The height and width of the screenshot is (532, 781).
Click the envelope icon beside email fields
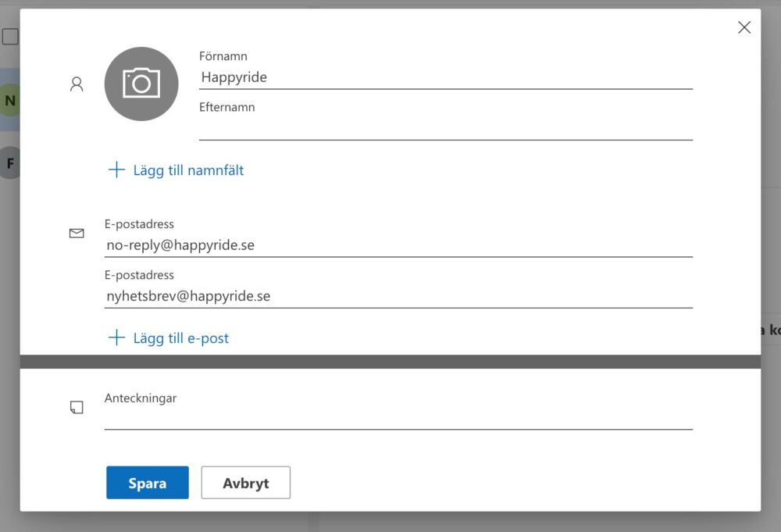point(77,233)
